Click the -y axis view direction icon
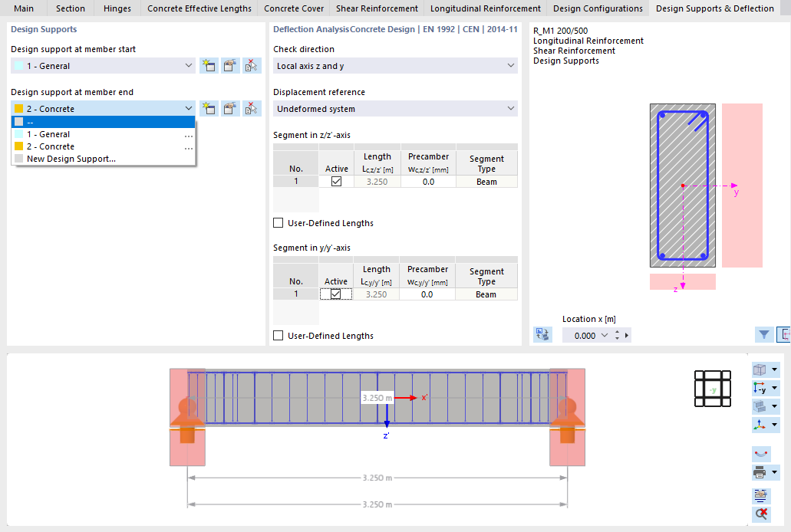Screen dimensions: 791x532 pos(760,388)
